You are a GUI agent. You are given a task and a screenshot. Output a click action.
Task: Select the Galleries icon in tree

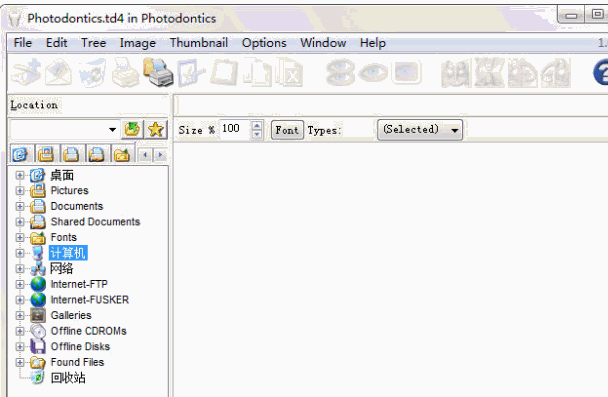point(38,315)
